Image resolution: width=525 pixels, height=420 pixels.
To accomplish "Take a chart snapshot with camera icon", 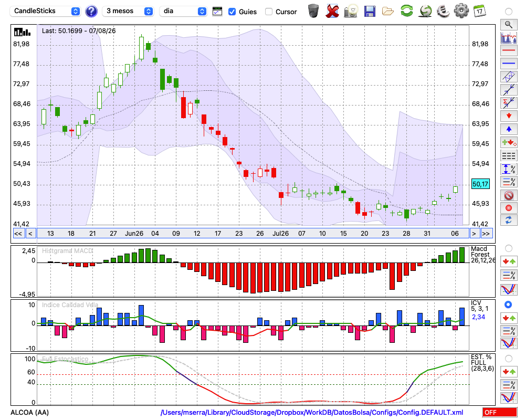I will (351, 12).
